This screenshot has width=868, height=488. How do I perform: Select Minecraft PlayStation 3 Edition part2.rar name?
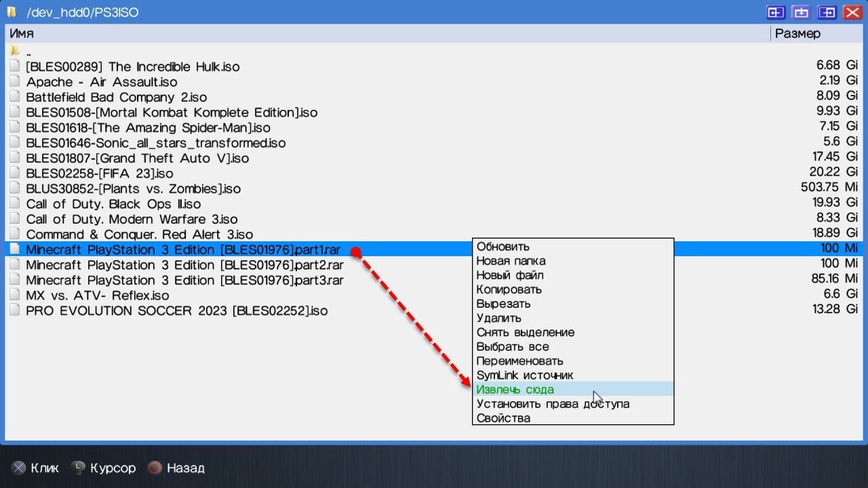pos(184,264)
